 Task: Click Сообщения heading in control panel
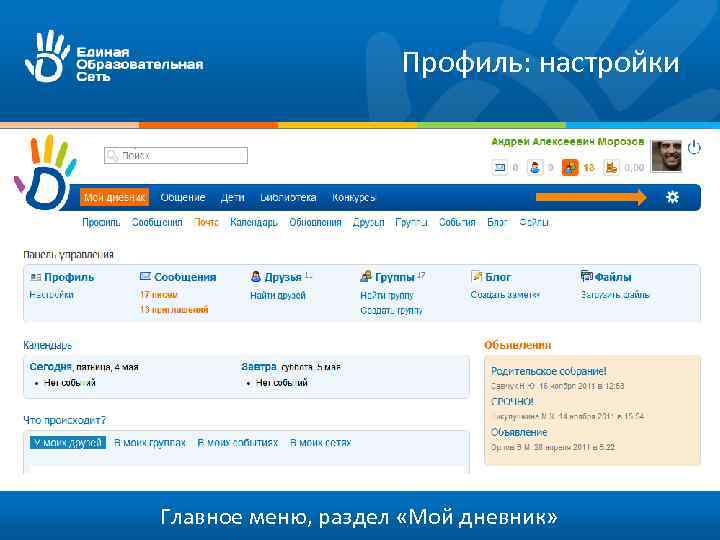click(185, 277)
